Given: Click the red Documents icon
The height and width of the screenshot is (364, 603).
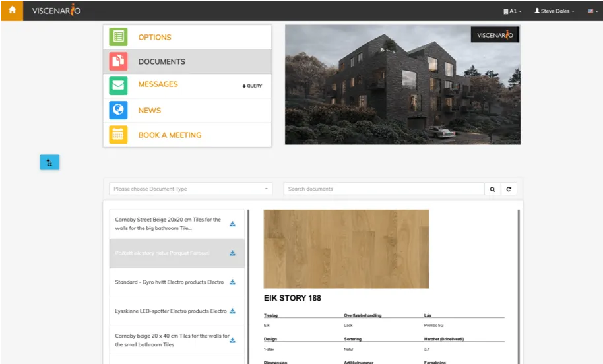Looking at the screenshot, I should [118, 61].
